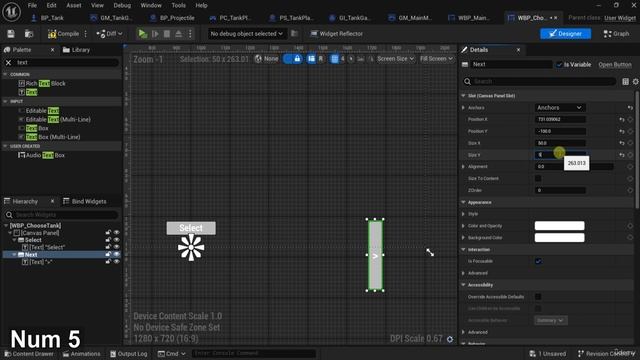Viewport: 640px width, 360px height.
Task: Open the Fill Screen dropdown
Action: point(436,59)
